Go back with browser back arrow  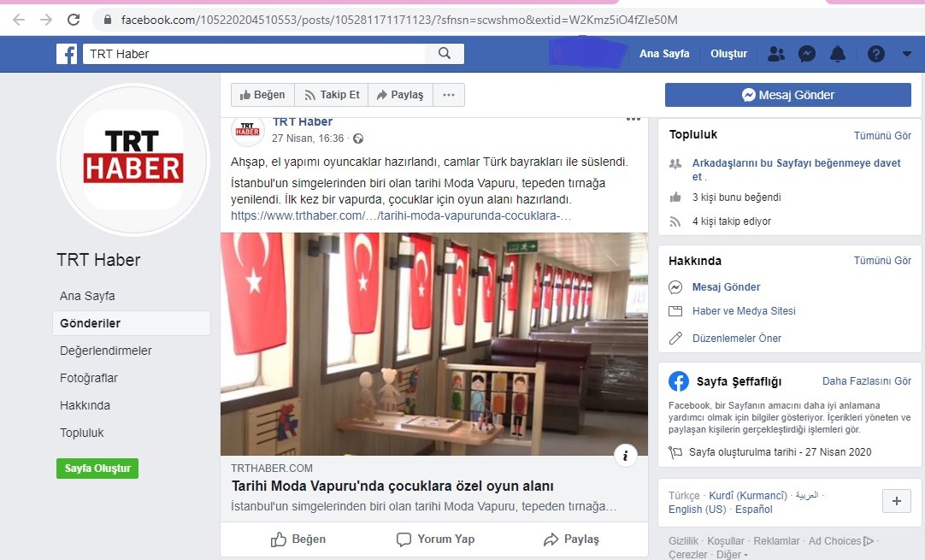pos(19,20)
